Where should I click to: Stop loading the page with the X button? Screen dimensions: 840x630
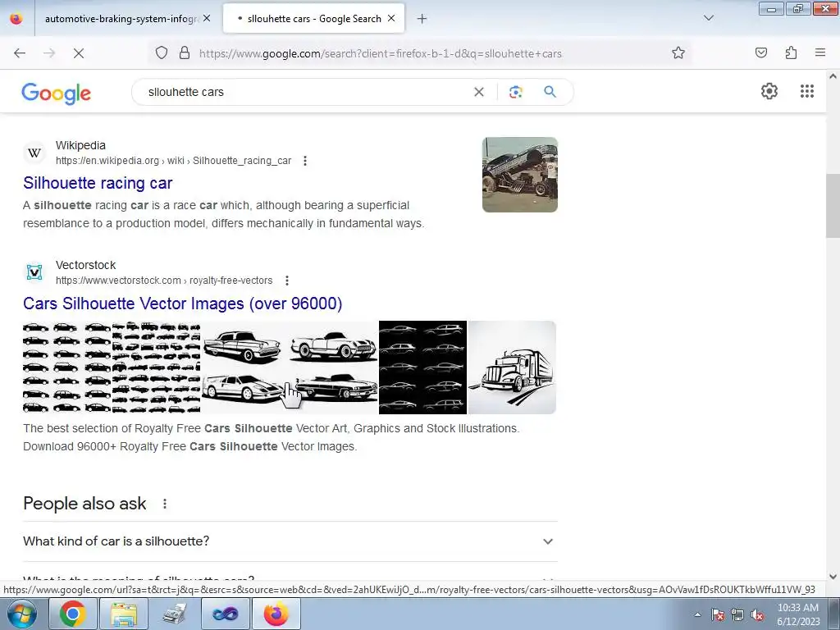(x=79, y=53)
